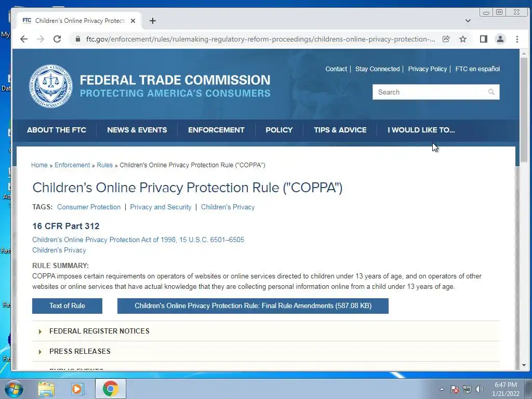Image resolution: width=532 pixels, height=399 pixels.
Task: Open the I WOULD LIKE TO... menu
Action: pyautogui.click(x=421, y=130)
